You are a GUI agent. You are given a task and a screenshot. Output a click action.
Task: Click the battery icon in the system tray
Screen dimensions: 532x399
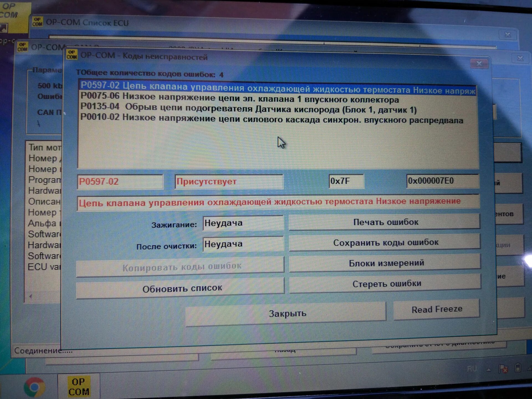coord(517,368)
